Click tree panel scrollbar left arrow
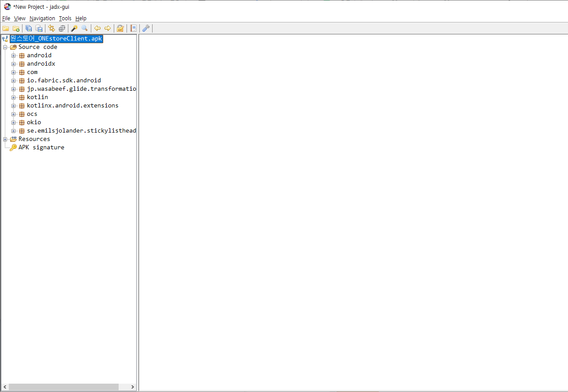This screenshot has width=568, height=392. [x=5, y=387]
